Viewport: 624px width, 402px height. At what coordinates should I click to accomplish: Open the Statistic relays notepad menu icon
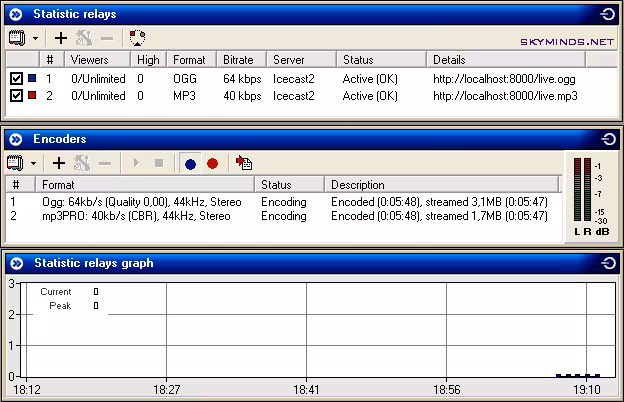tap(17, 38)
